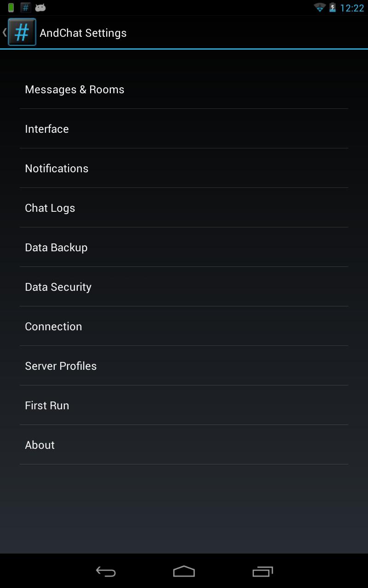Tap the green battery notification icon
This screenshot has width=368, height=588.
point(11,8)
